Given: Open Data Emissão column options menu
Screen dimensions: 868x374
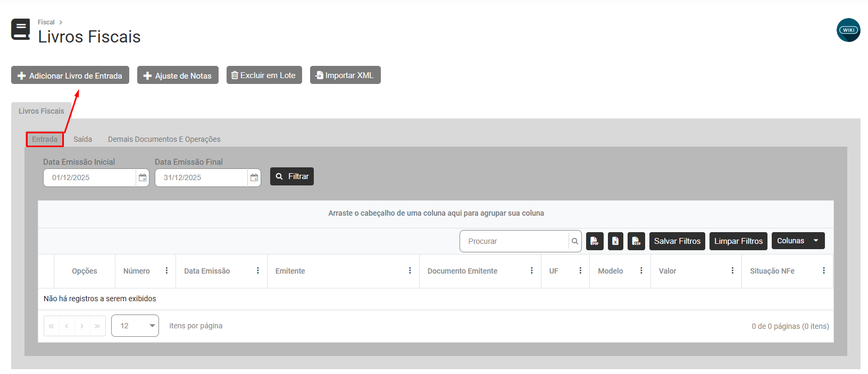Looking at the screenshot, I should pos(258,271).
